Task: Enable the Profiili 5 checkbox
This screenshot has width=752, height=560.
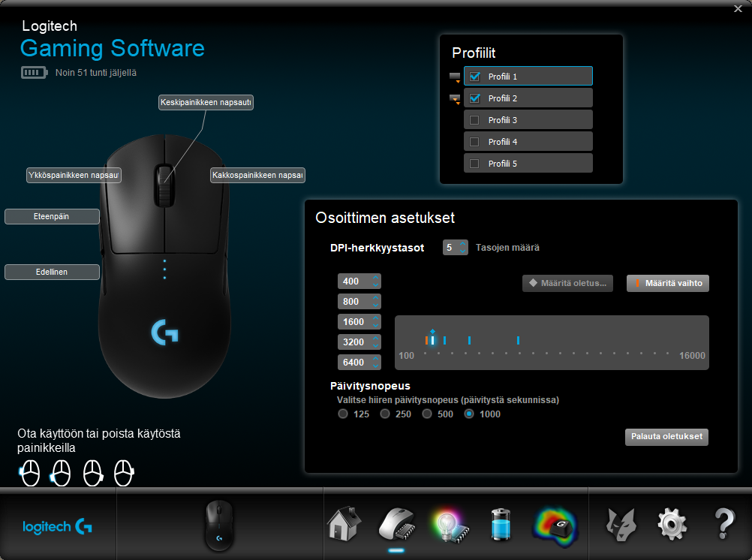Action: click(x=474, y=164)
